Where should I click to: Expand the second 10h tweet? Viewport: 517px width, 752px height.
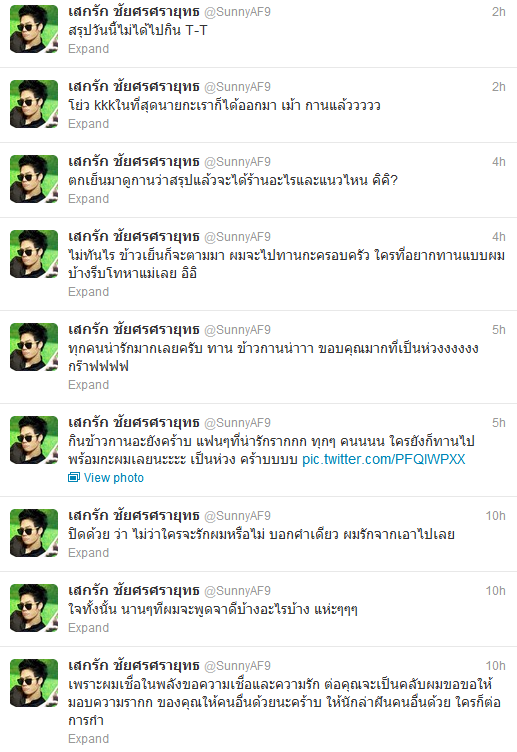point(88,627)
